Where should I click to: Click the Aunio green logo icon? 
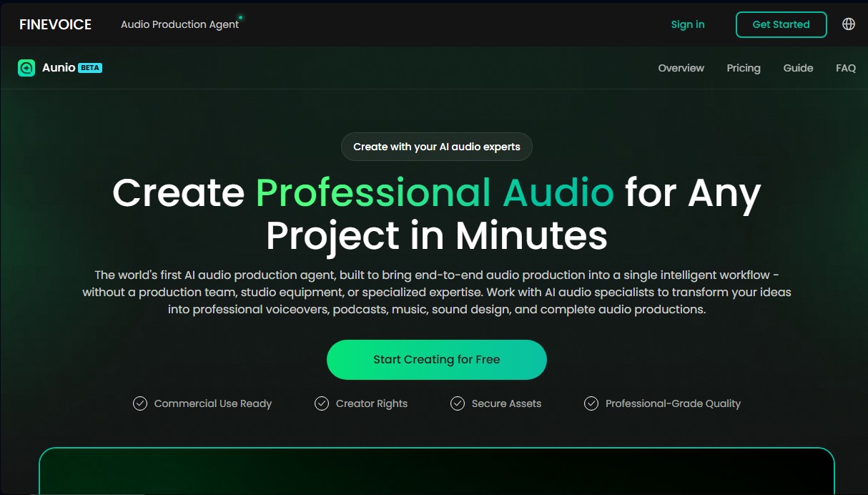point(26,68)
